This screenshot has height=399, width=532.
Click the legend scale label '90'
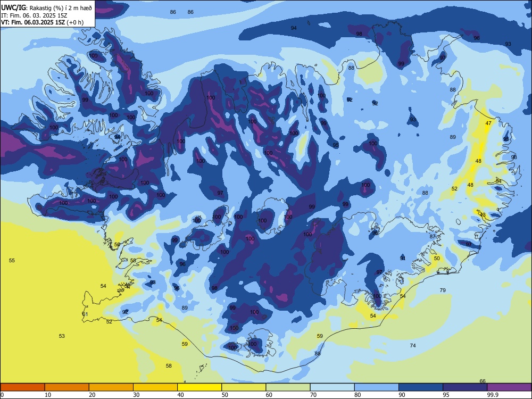pyautogui.click(x=402, y=395)
